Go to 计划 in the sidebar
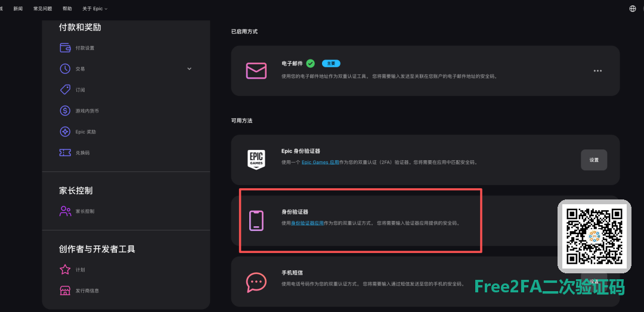Screen dimensions: 644x312 click(80, 270)
